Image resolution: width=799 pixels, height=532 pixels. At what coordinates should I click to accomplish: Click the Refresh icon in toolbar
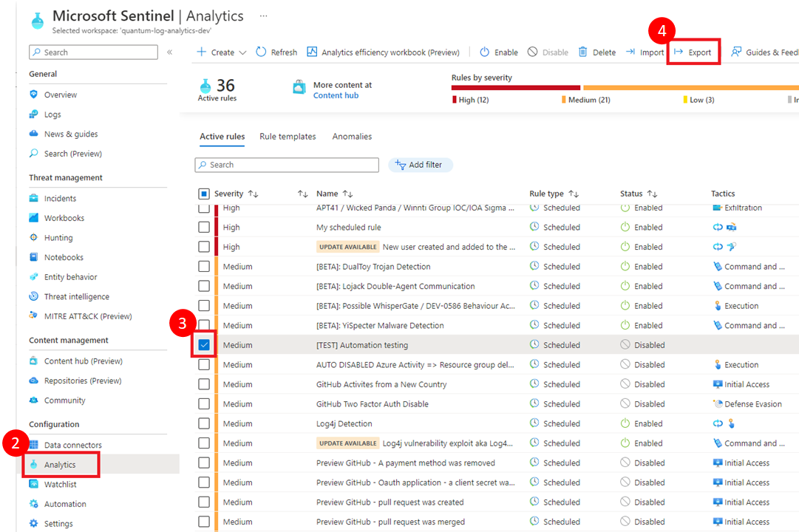(262, 52)
